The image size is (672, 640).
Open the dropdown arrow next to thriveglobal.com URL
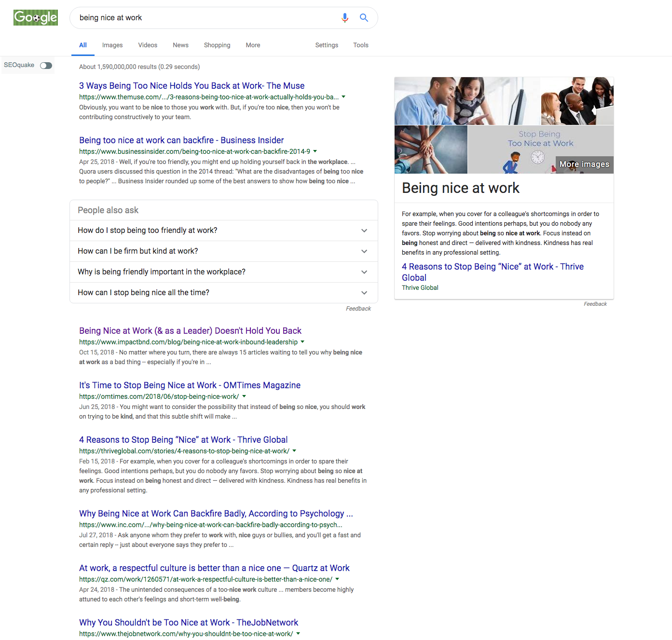(294, 451)
